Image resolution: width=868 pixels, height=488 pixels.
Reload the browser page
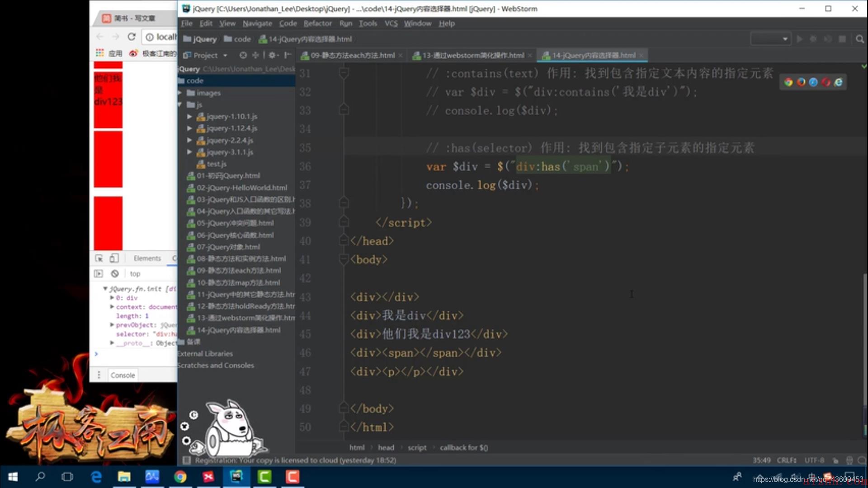(x=132, y=37)
